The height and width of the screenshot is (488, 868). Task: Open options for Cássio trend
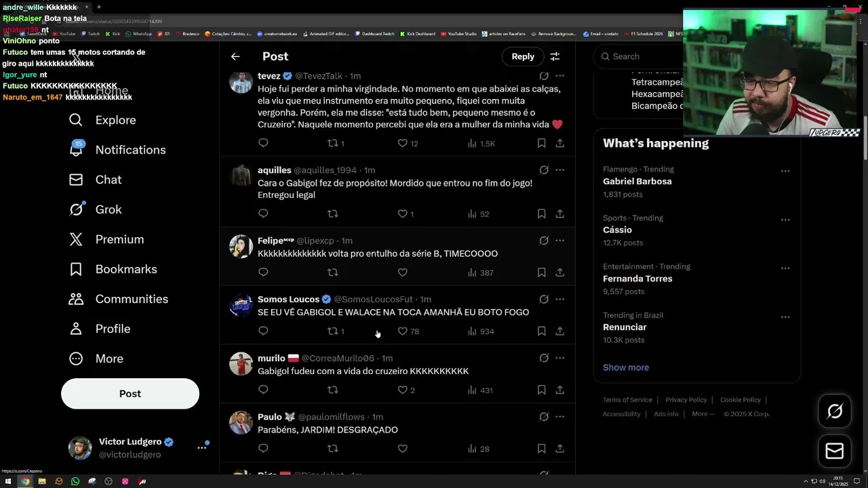point(785,220)
